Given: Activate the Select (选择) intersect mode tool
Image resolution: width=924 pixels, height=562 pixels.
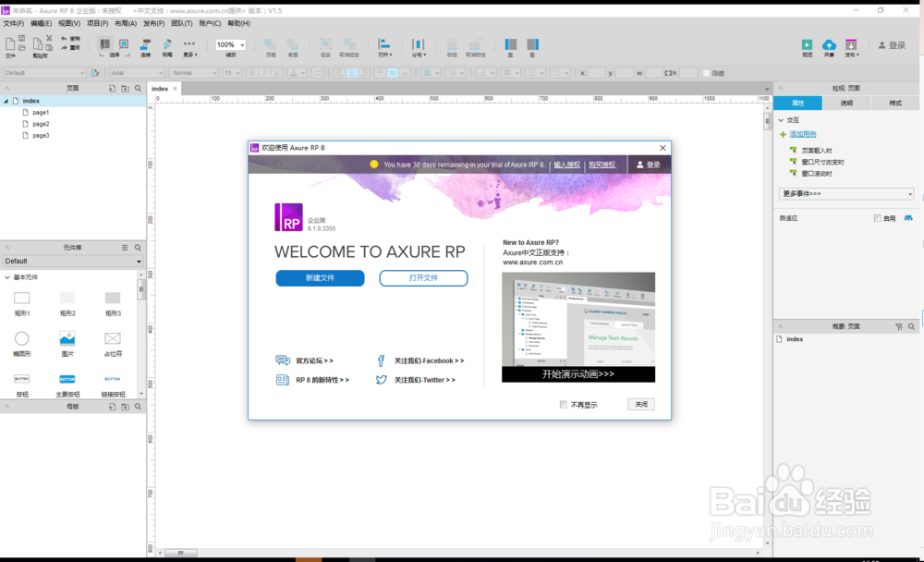Looking at the screenshot, I should pyautogui.click(x=105, y=44).
